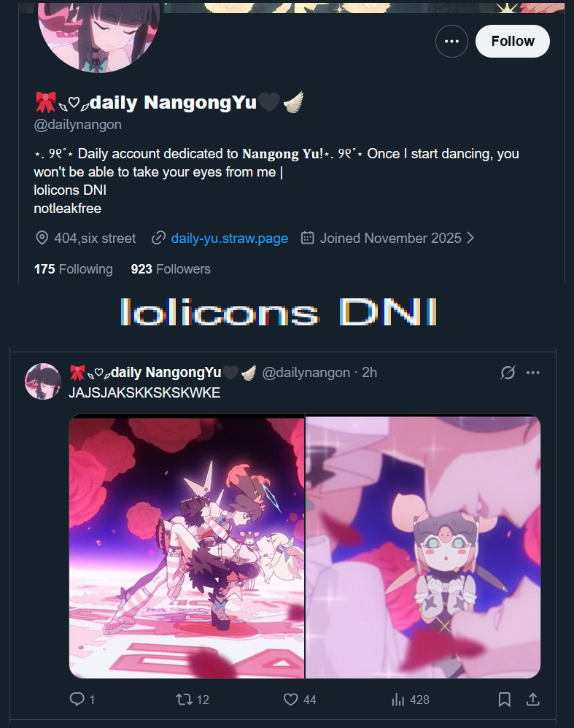Follow the daily NangongYu account
The width and height of the screenshot is (574, 728).
click(513, 42)
